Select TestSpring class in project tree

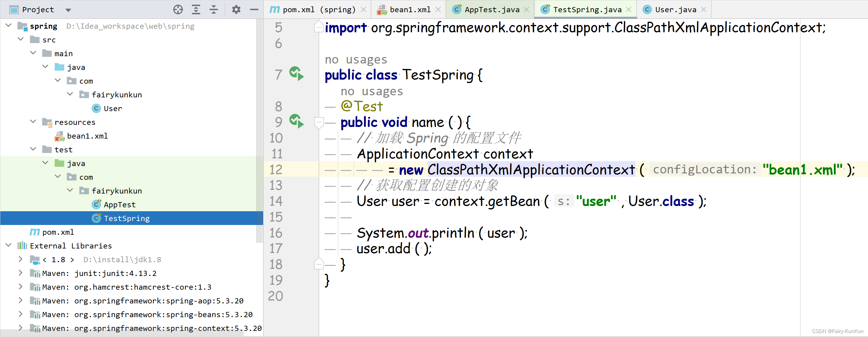coord(121,218)
